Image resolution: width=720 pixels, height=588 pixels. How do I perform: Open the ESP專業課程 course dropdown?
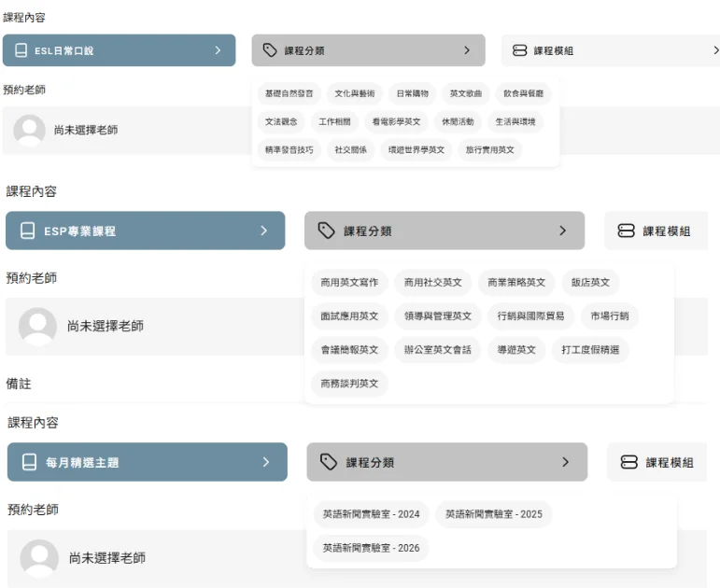[145, 231]
